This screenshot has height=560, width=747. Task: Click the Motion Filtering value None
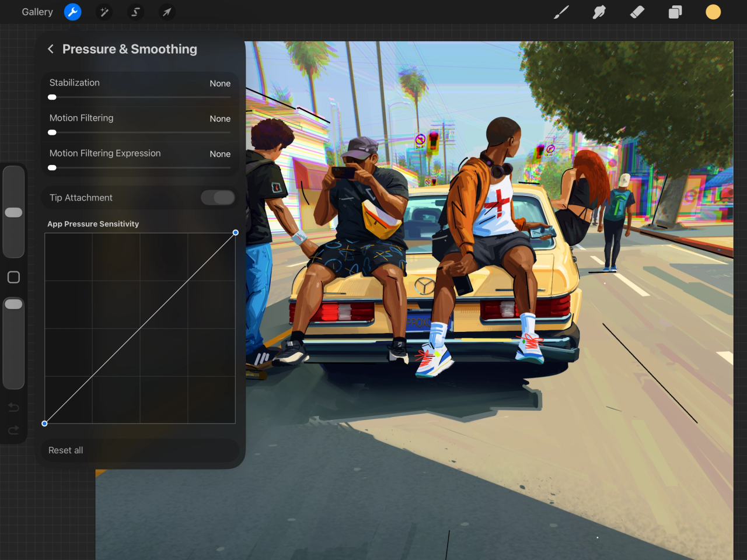220,118
